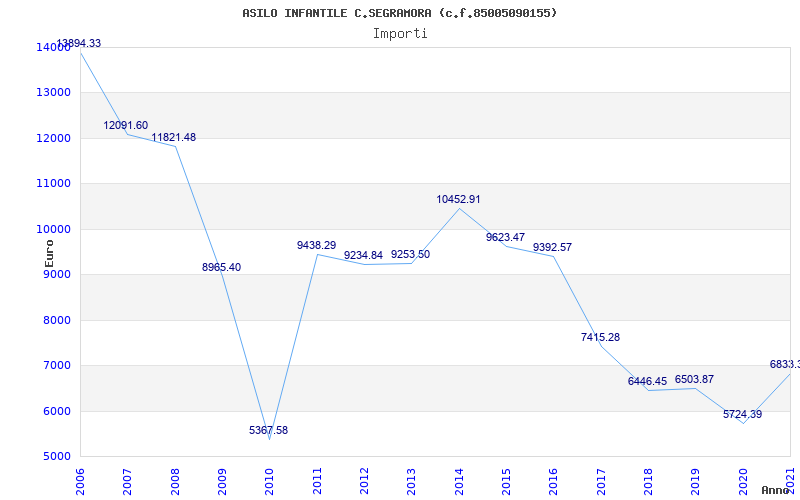The image size is (800, 500).
Task: Select data label 9253.50
Action: 410,254
